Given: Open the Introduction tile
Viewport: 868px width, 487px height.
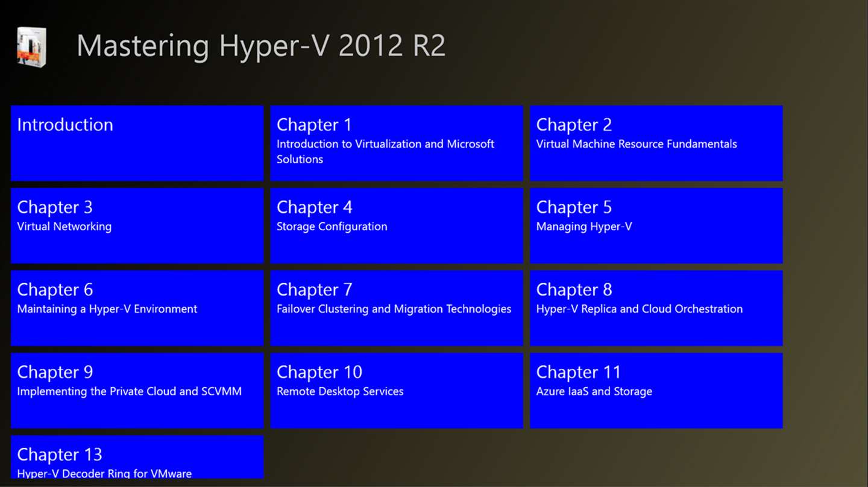Looking at the screenshot, I should point(137,143).
